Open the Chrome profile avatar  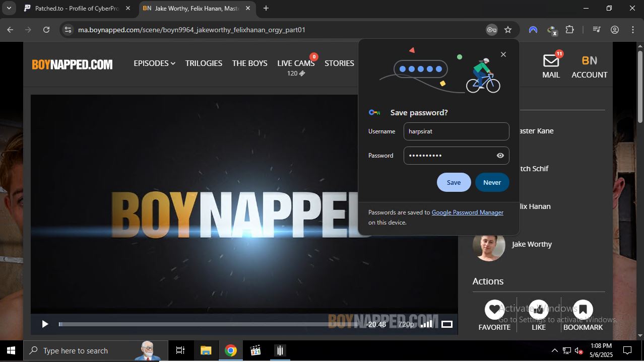(615, 30)
